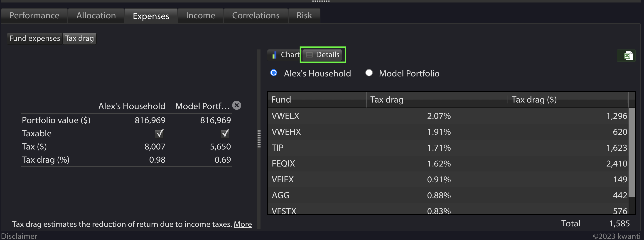This screenshot has height=240, width=644.
Task: Sort by Tax drag ($) column header
Action: 568,100
